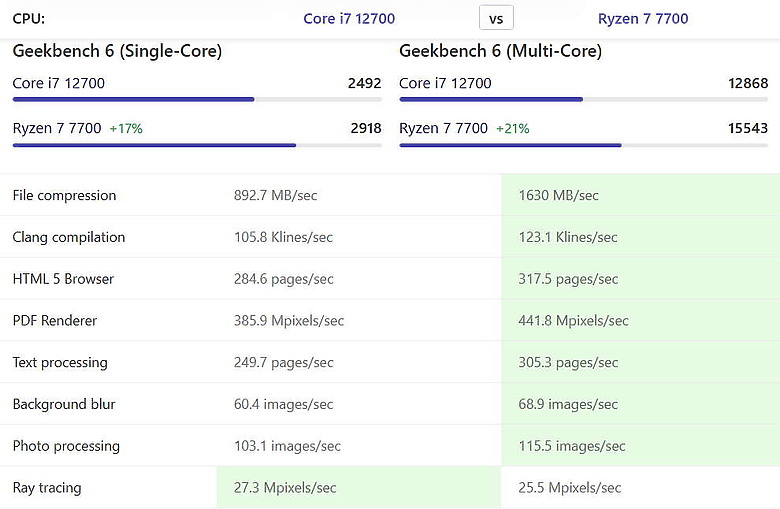The height and width of the screenshot is (509, 780).
Task: Select the Clang compilation row label
Action: click(69, 237)
